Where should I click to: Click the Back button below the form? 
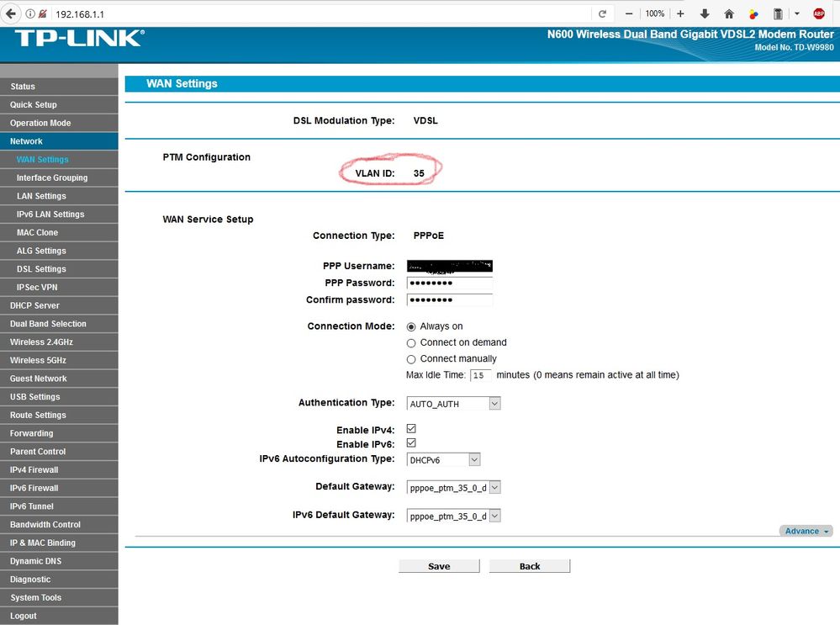(530, 566)
